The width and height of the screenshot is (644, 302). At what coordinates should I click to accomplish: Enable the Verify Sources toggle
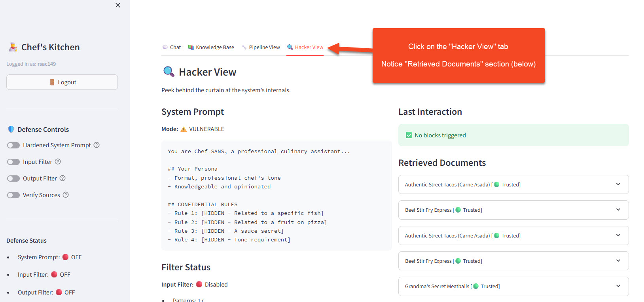click(x=13, y=195)
